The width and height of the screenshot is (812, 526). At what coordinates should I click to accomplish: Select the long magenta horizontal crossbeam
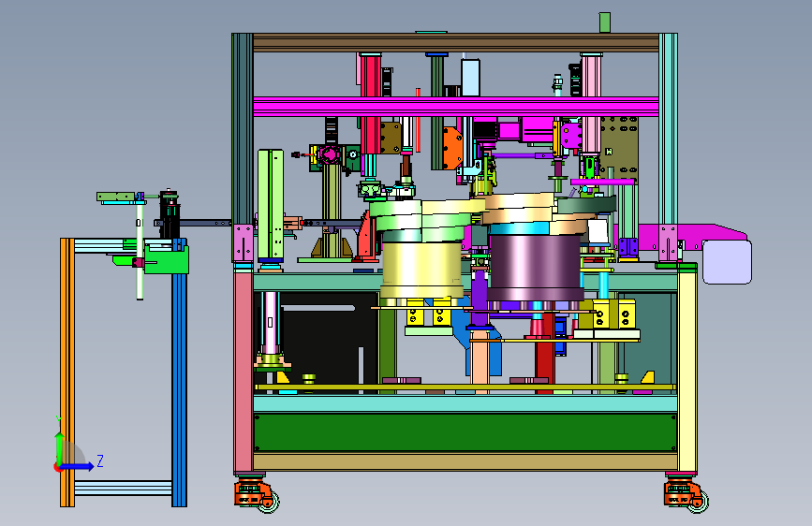[x=456, y=106]
